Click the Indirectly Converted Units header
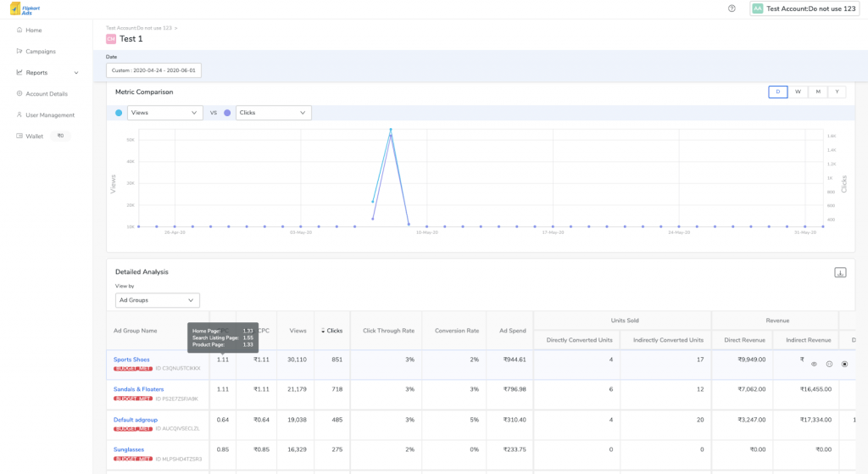The width and height of the screenshot is (868, 474). click(x=668, y=340)
